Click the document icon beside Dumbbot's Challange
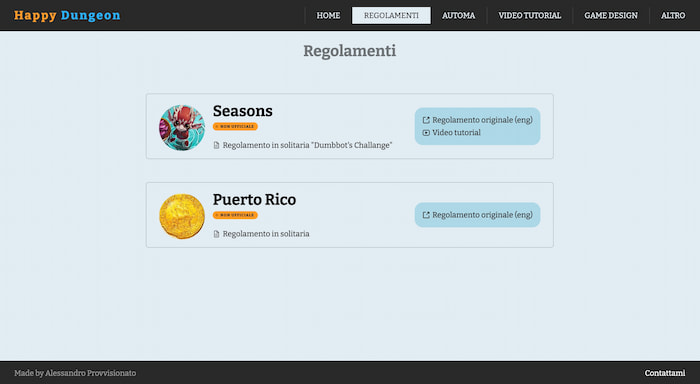Image resolution: width=700 pixels, height=384 pixels. (x=217, y=145)
